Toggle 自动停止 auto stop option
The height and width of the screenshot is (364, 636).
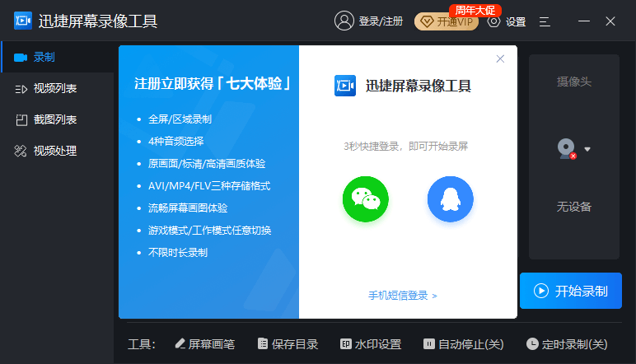[x=463, y=344]
